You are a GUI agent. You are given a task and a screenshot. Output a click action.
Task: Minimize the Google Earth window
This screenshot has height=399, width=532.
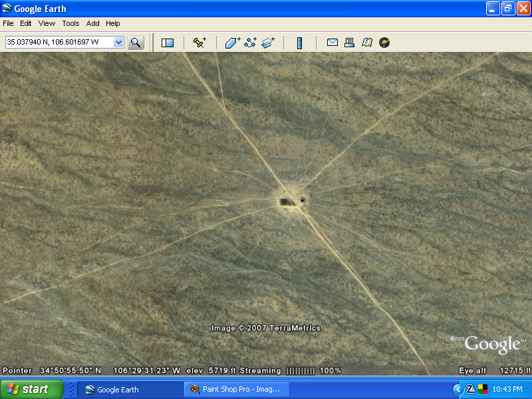click(x=493, y=9)
